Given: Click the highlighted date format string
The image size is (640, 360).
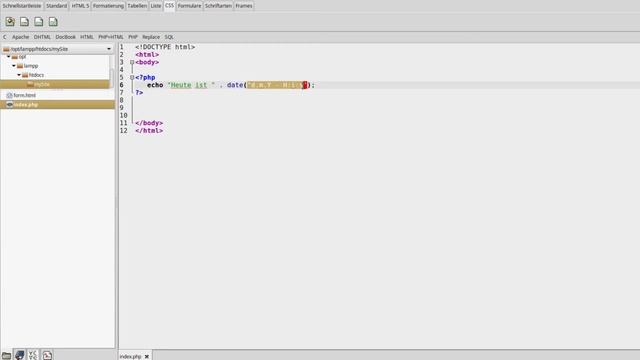Looking at the screenshot, I should (277, 85).
